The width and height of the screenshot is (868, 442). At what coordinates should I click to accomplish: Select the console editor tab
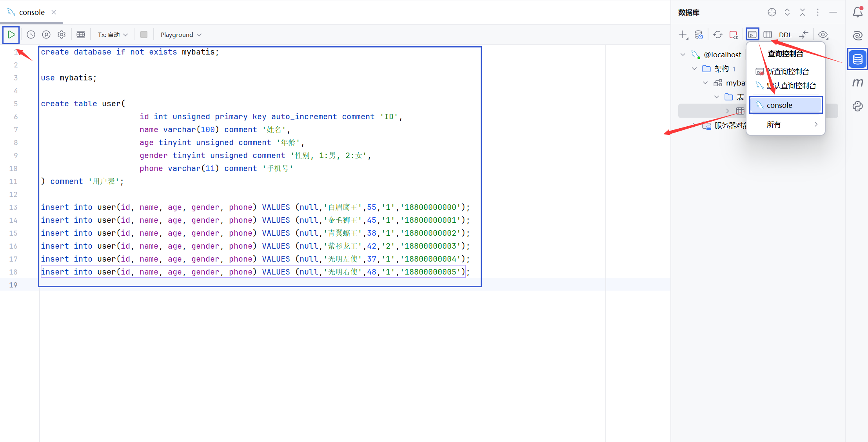click(32, 12)
